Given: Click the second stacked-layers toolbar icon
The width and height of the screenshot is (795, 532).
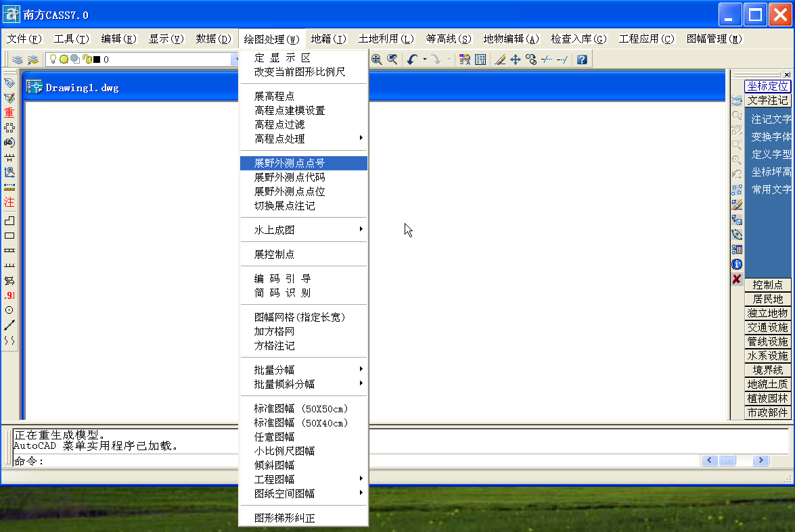Looking at the screenshot, I should [x=33, y=59].
